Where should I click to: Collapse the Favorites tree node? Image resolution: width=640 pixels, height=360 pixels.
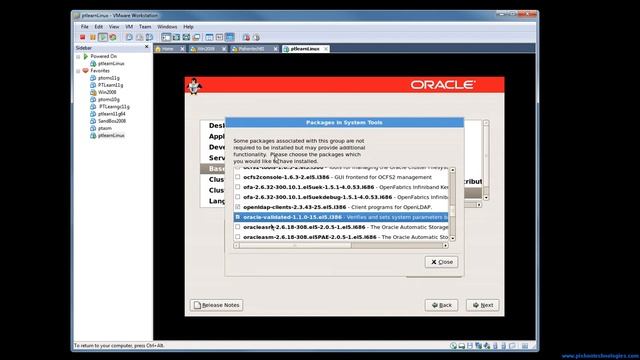pyautogui.click(x=78, y=71)
